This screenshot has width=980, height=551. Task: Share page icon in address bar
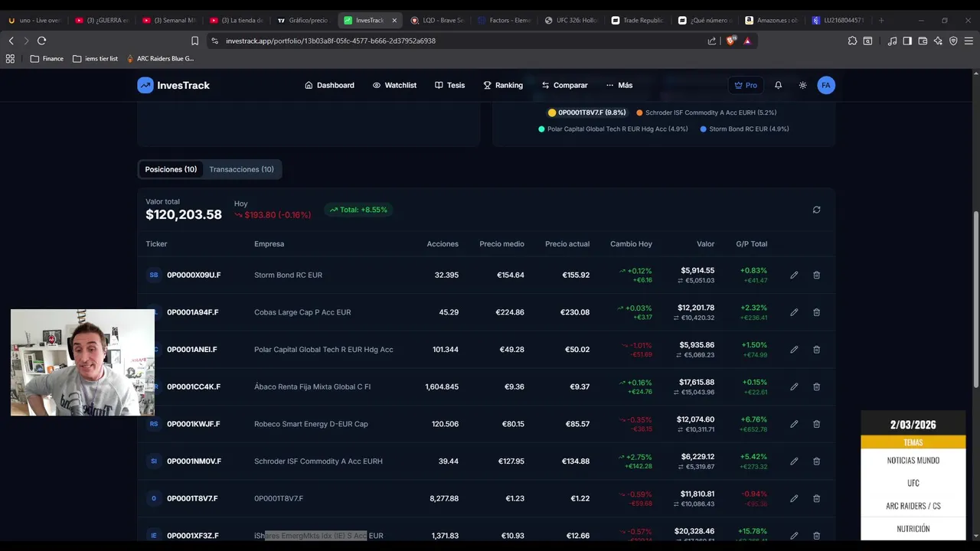712,41
